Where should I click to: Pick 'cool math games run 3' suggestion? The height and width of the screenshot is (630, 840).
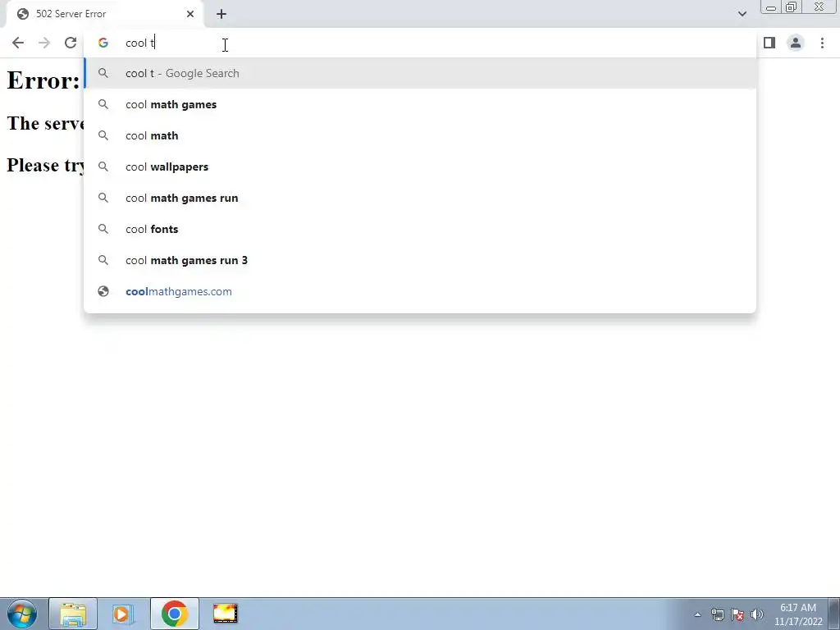pyautogui.click(x=421, y=260)
